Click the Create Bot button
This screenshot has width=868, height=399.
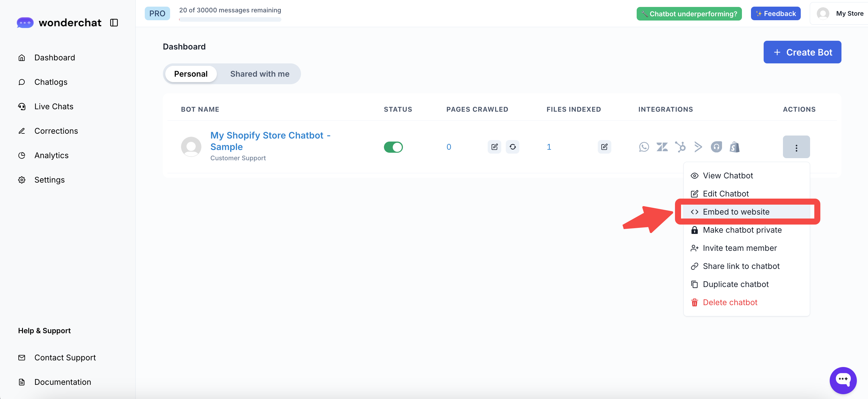click(x=802, y=52)
